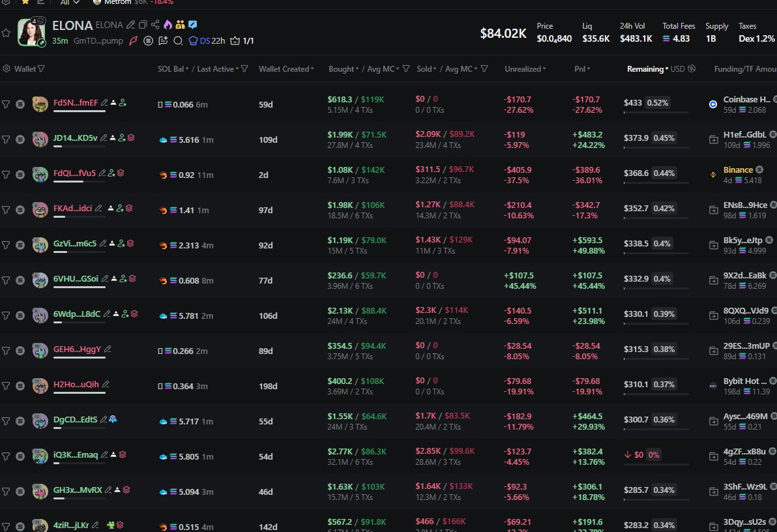
Task: Click the purple flame icon in the header
Action: click(x=168, y=25)
